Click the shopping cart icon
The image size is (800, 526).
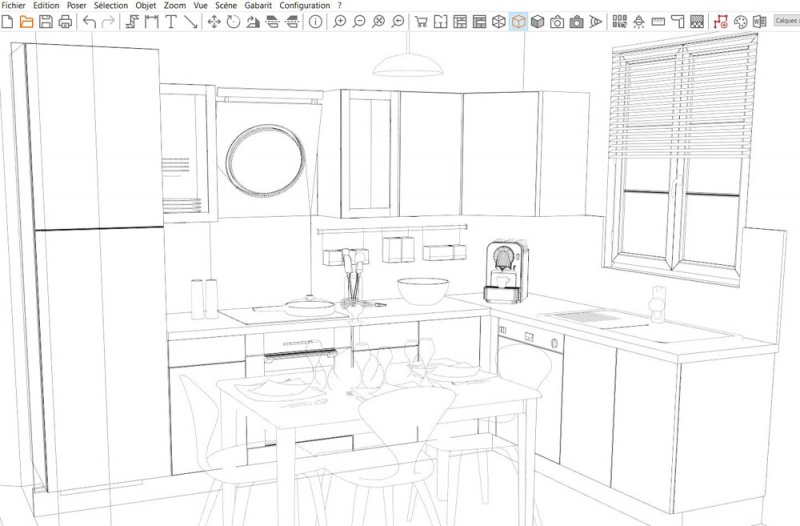pyautogui.click(x=422, y=21)
